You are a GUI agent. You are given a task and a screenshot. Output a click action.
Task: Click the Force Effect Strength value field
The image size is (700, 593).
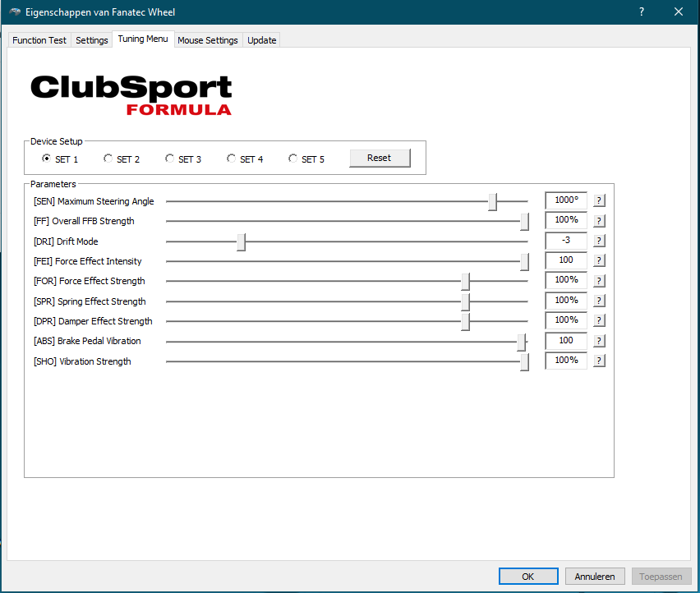[566, 280]
